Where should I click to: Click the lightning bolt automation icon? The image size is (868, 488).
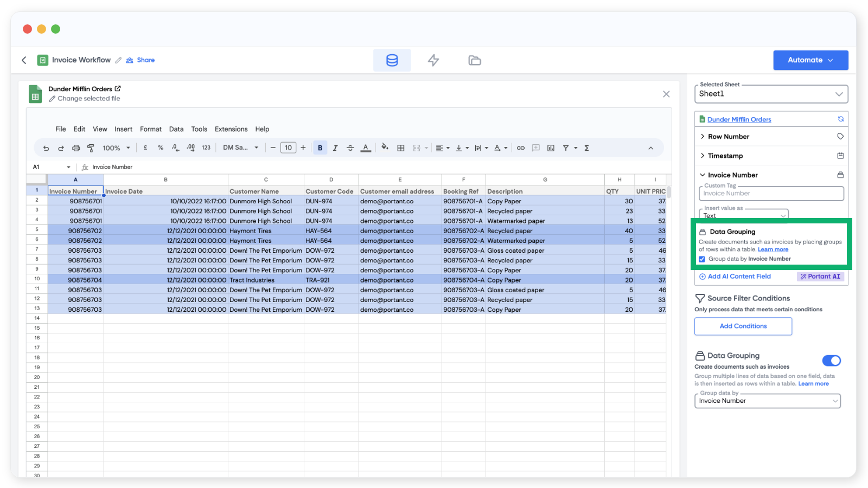coord(433,60)
